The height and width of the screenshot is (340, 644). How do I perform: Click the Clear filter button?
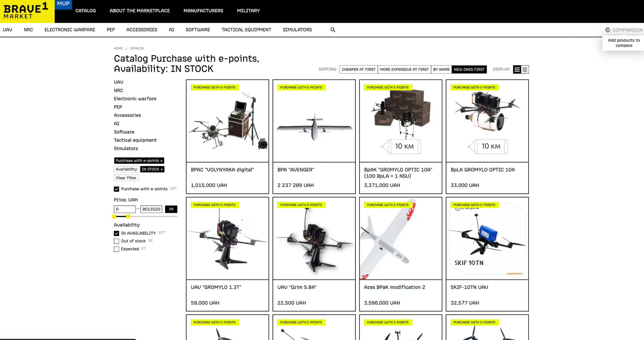[126, 178]
